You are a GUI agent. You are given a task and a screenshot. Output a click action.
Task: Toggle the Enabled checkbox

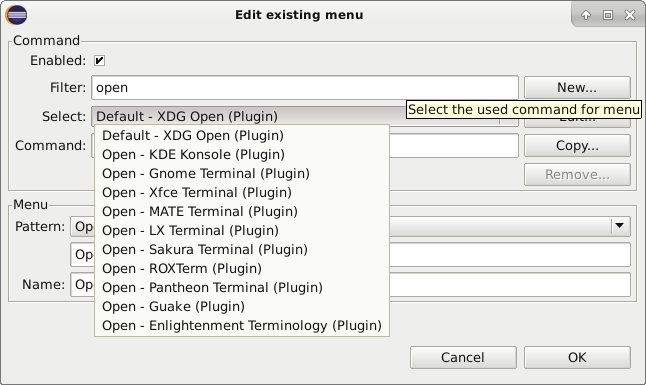click(99, 61)
